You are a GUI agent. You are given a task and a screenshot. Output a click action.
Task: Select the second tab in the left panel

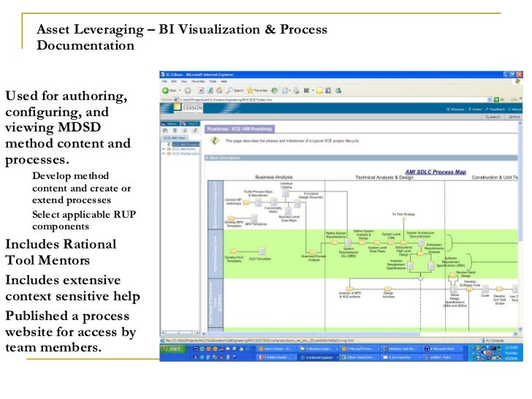pos(190,123)
